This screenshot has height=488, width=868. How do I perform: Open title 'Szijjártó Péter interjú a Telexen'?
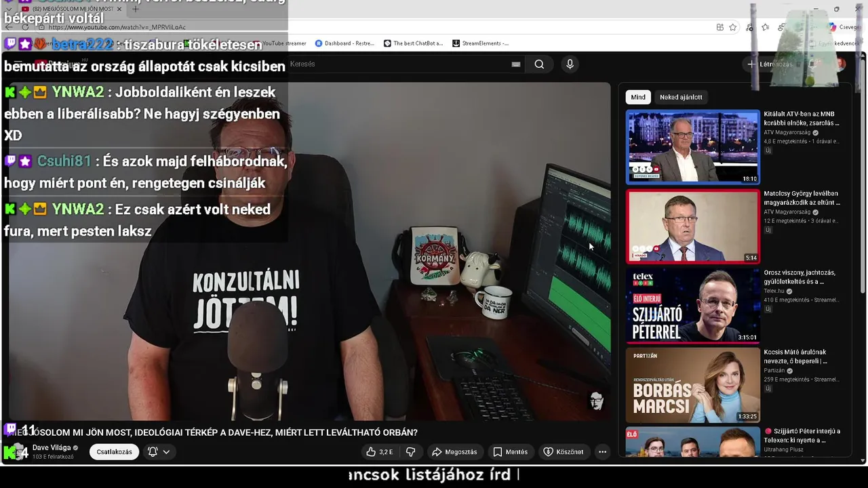tap(802, 436)
